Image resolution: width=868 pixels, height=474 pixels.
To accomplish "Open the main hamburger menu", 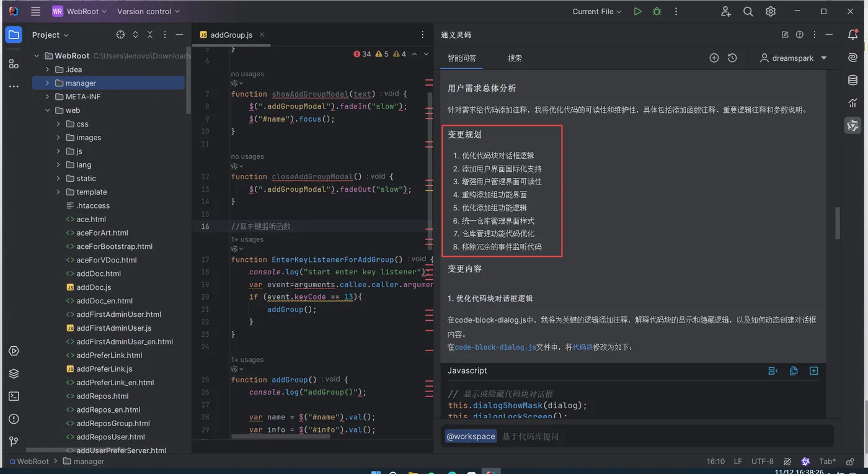I will (x=35, y=11).
